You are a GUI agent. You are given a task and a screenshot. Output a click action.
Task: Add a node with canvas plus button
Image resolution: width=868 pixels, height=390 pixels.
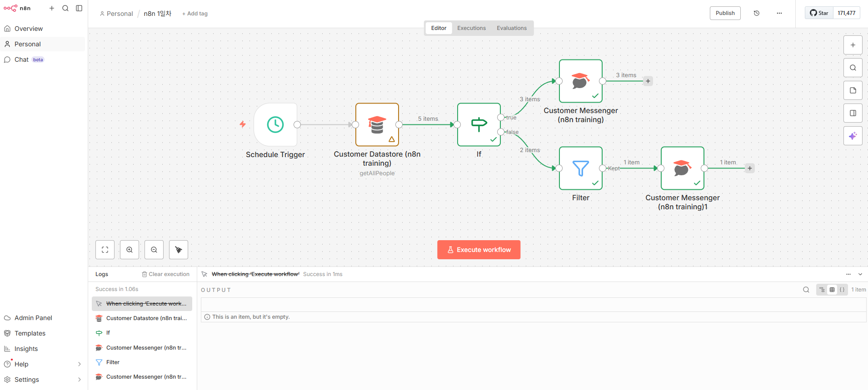(853, 45)
